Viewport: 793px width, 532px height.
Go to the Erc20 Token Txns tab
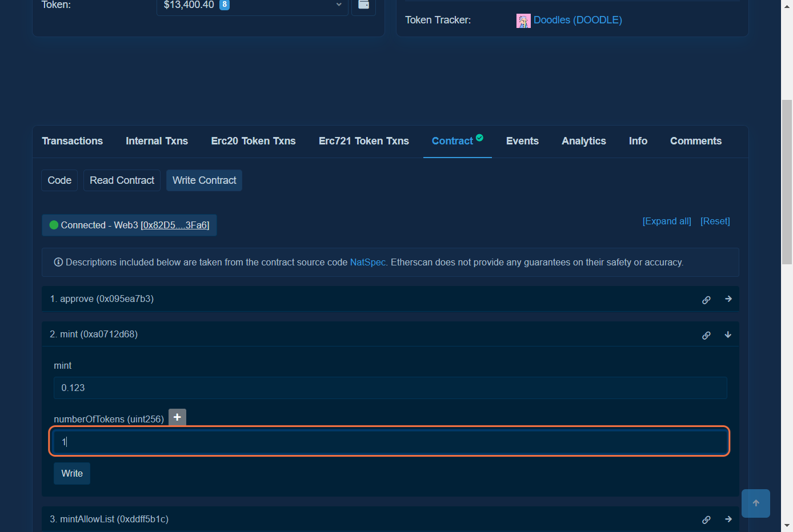254,141
